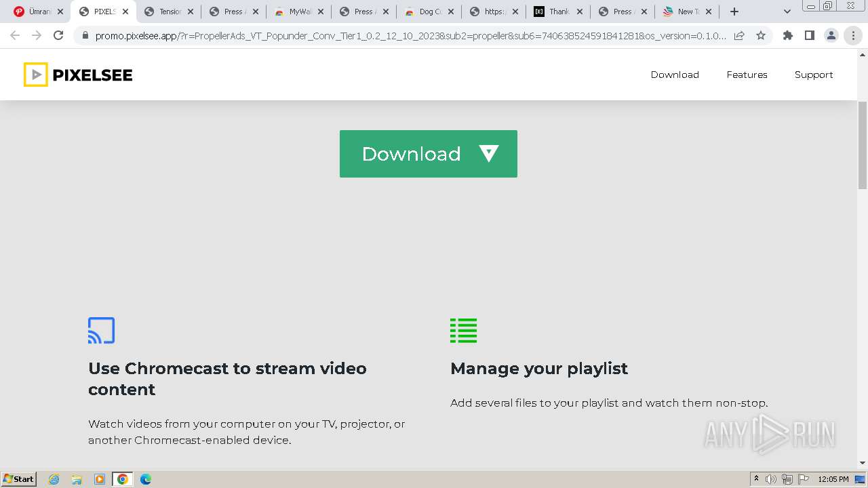The width and height of the screenshot is (868, 488).
Task: Toggle the browser side panel
Action: [810, 35]
